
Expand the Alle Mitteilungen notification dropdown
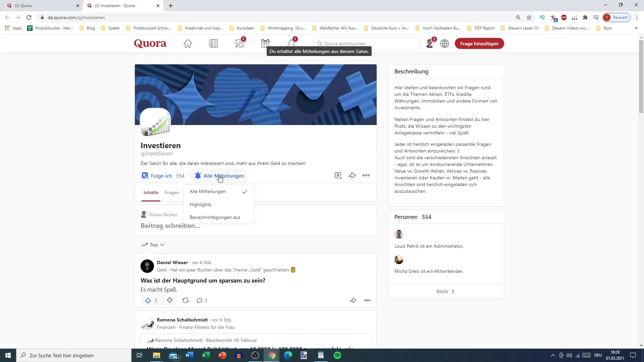[x=220, y=176]
